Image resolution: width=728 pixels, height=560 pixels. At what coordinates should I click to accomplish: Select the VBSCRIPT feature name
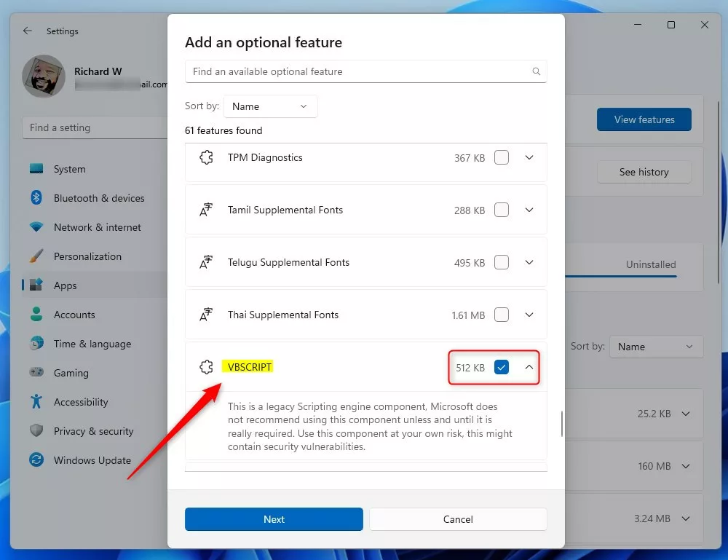pyautogui.click(x=249, y=367)
